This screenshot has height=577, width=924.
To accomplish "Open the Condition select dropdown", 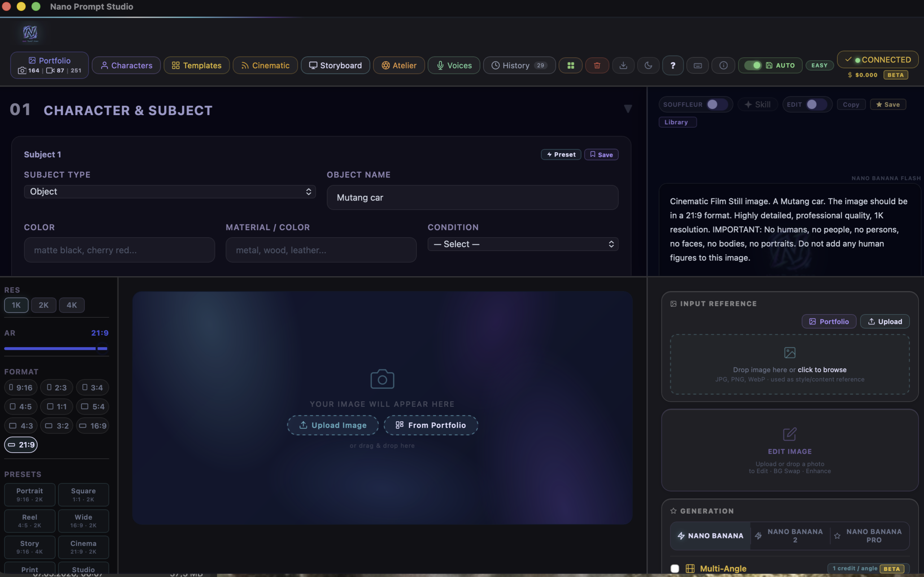I will (523, 244).
